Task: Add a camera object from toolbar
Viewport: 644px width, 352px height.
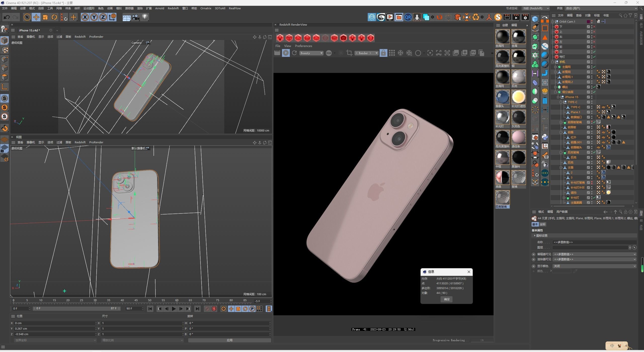Action: 136,17
